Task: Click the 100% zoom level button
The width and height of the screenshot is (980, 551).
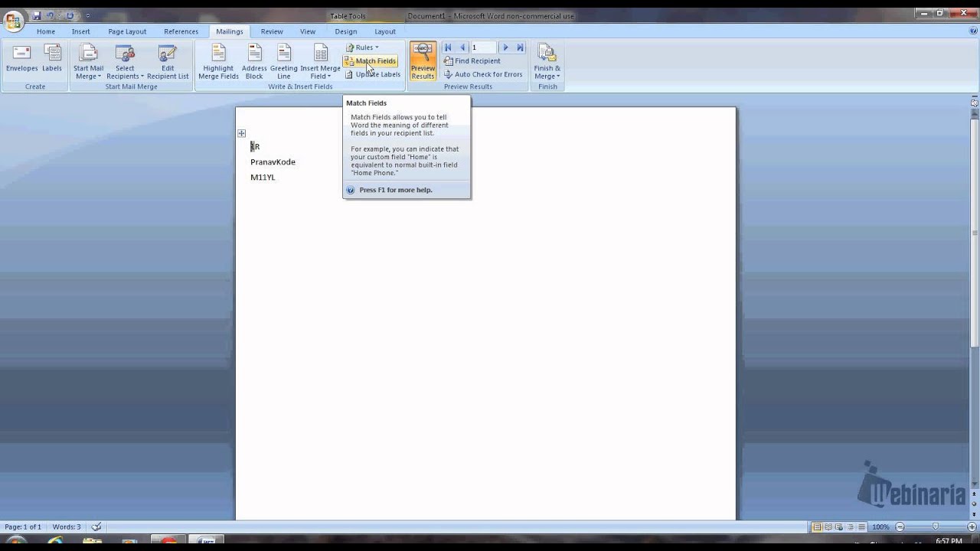Action: point(880,527)
